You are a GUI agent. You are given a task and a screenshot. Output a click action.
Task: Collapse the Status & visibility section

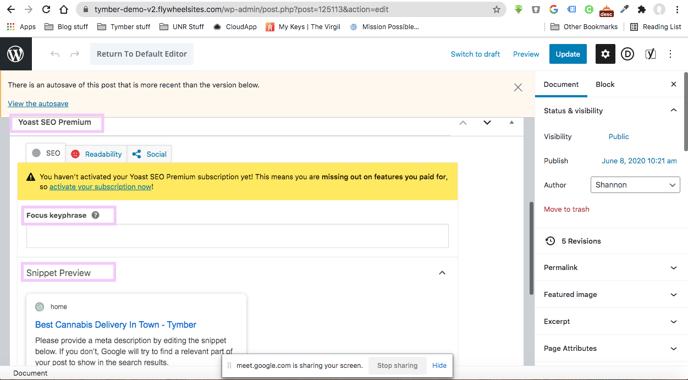(x=674, y=111)
